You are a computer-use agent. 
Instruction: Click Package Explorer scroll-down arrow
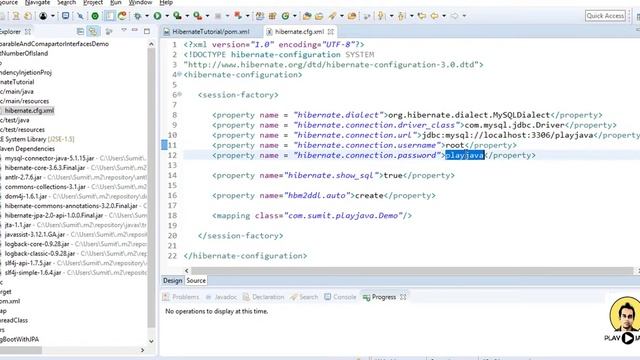[x=151, y=341]
